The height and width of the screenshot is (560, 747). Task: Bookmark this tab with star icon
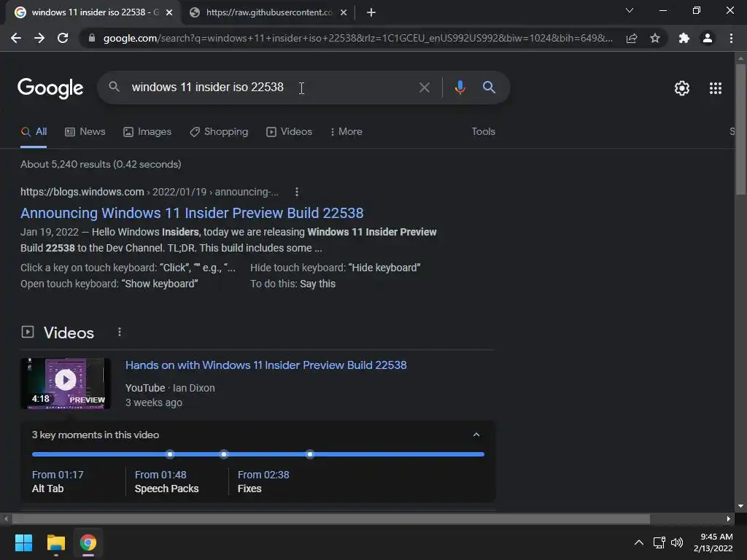pos(655,38)
